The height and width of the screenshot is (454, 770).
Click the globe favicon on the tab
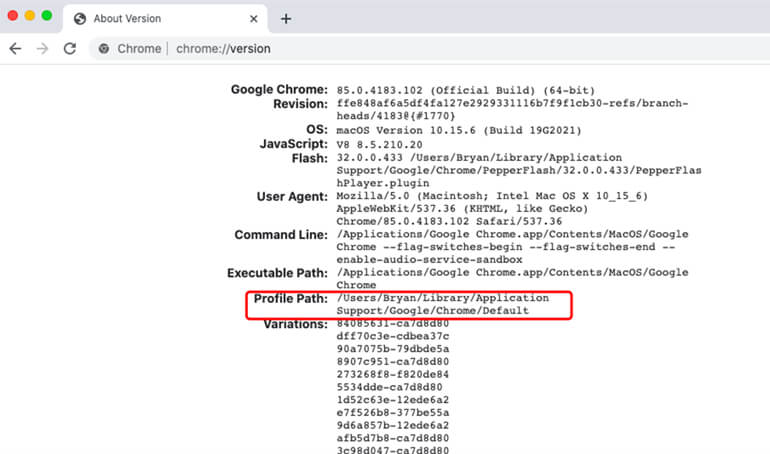click(x=80, y=19)
